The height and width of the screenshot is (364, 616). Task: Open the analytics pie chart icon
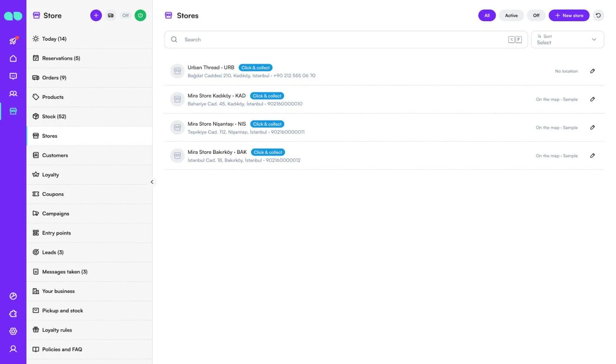(x=13, y=296)
